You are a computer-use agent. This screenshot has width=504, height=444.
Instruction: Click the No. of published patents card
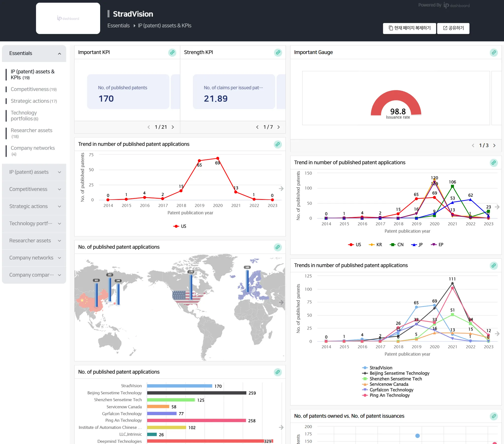(128, 92)
